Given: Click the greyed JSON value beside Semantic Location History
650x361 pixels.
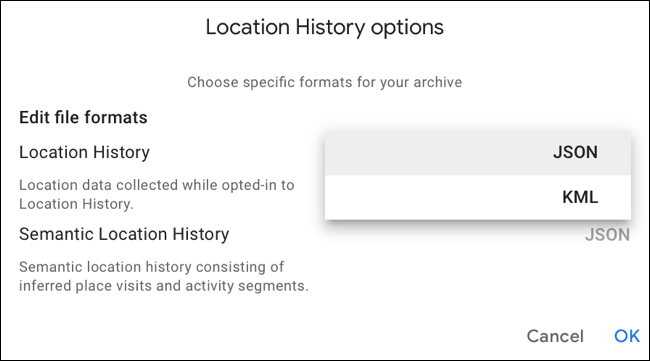Looking at the screenshot, I should pyautogui.click(x=607, y=235).
